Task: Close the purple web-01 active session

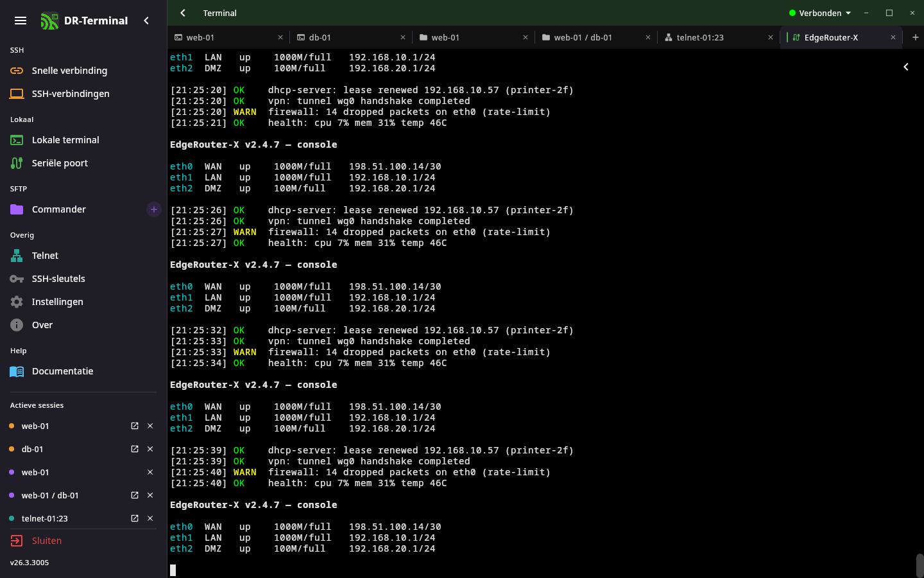Action: [x=150, y=472]
